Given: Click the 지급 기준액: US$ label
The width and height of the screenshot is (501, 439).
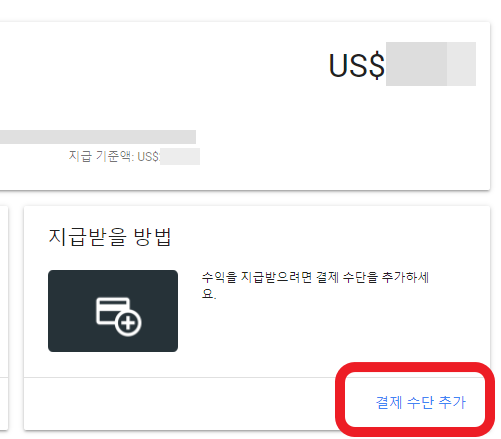Looking at the screenshot, I should tap(114, 156).
